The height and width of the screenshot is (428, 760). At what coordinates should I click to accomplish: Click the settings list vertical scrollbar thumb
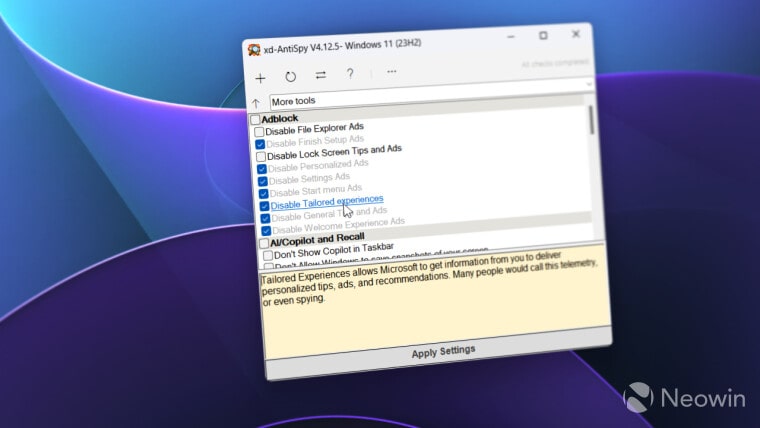(591, 120)
